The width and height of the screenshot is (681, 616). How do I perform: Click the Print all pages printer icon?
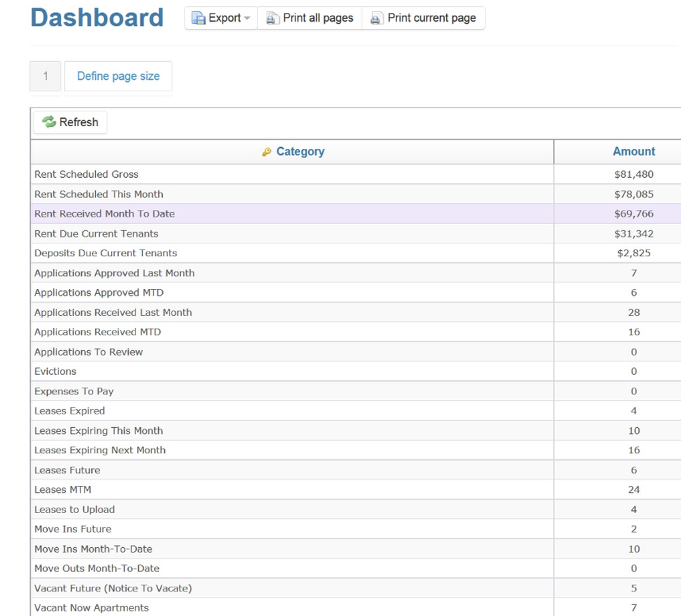click(x=271, y=18)
